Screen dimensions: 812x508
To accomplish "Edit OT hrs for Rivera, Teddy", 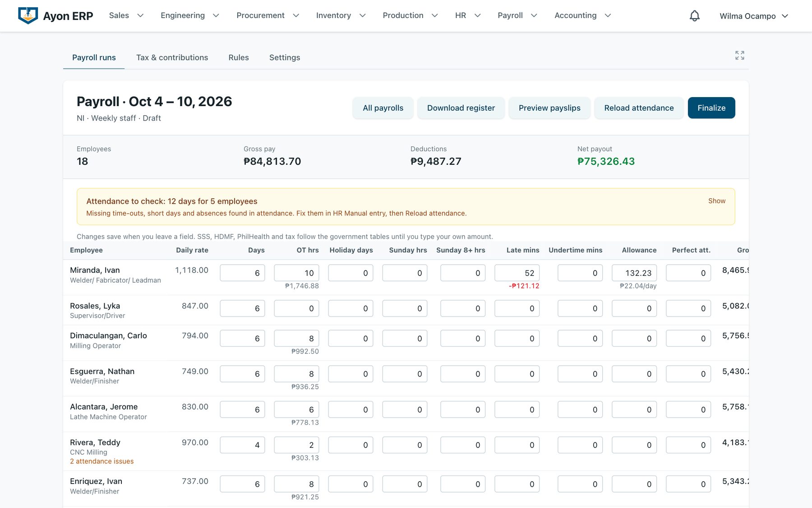I will point(296,445).
